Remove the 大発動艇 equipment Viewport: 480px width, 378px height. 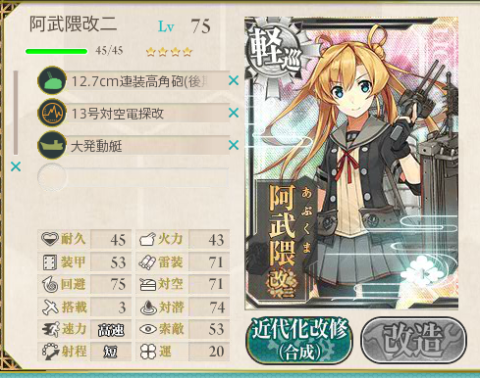click(234, 145)
